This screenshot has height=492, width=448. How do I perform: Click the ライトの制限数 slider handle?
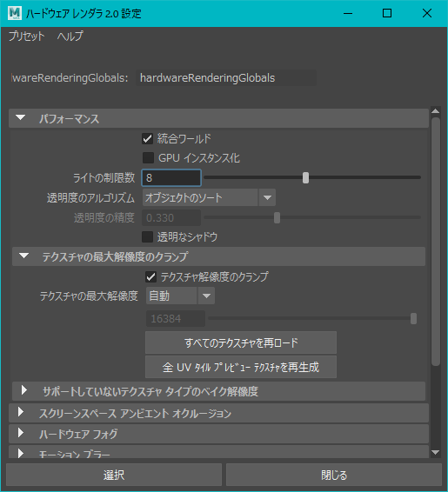[305, 177]
